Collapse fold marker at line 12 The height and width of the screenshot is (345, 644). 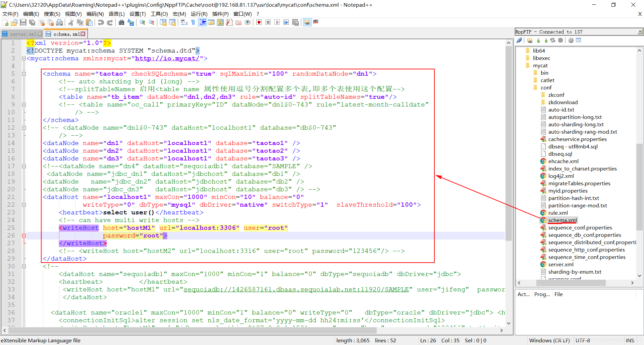click(24, 128)
